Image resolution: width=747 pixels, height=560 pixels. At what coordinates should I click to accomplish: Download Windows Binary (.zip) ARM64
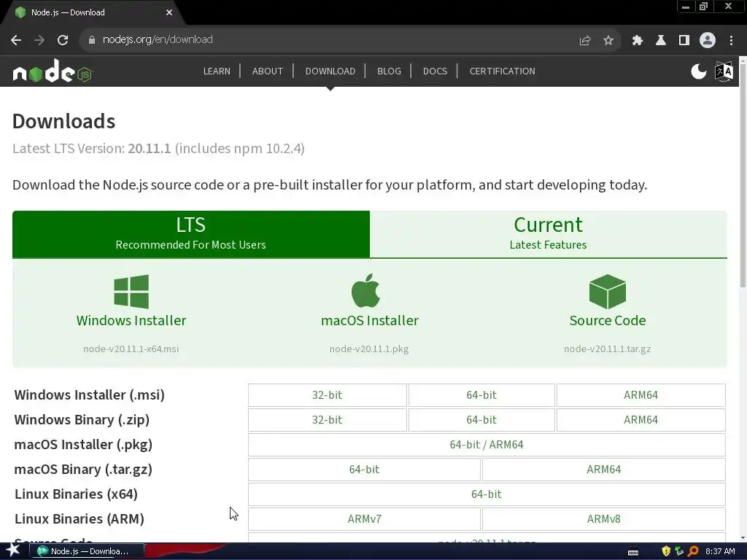point(640,419)
